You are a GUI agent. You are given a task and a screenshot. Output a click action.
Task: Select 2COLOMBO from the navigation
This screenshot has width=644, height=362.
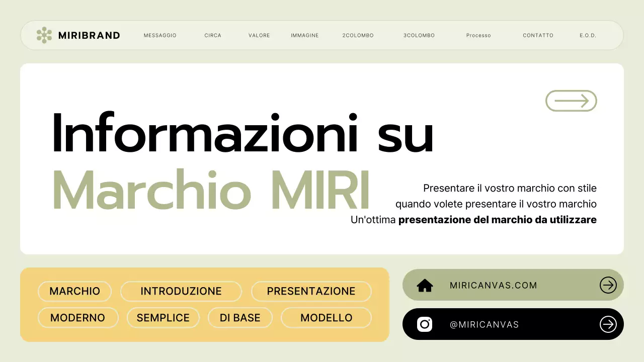pos(358,35)
